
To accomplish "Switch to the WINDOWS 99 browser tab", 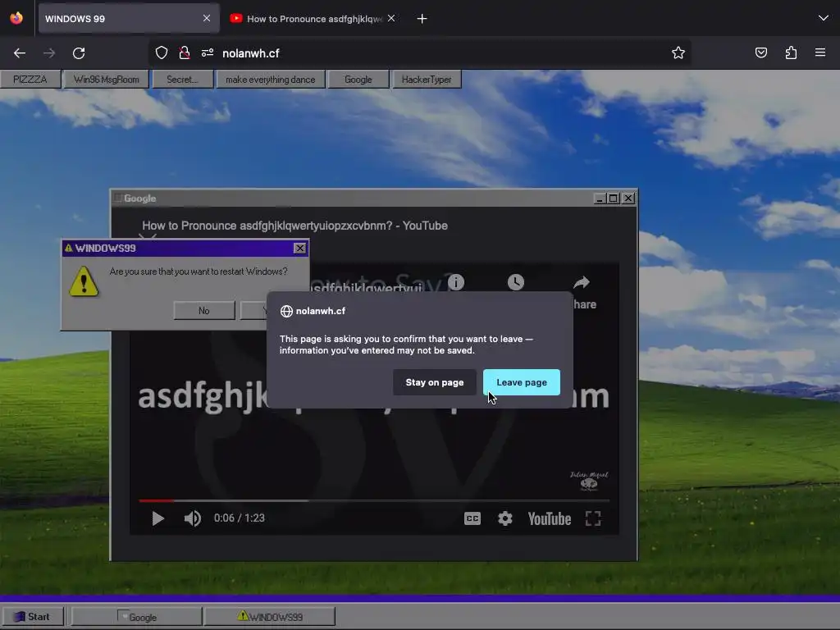I will pyautogui.click(x=129, y=19).
